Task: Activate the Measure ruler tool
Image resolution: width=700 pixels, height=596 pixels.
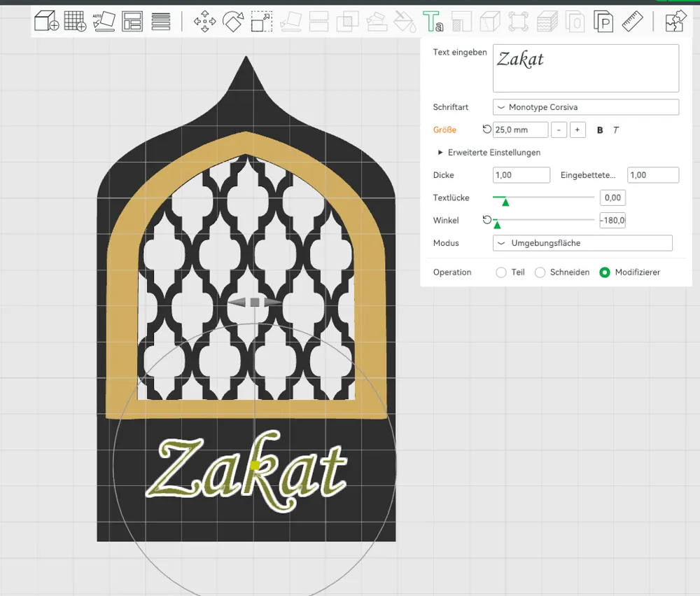Action: 632,21
